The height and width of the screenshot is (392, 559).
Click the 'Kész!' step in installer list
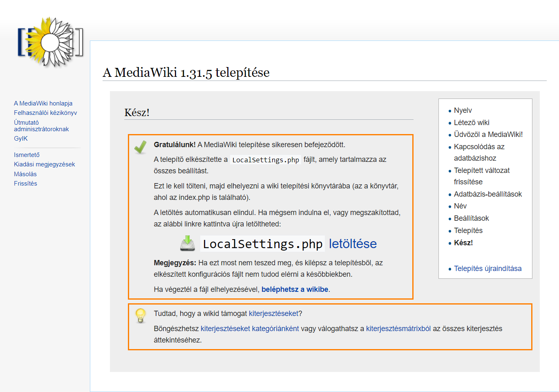pyautogui.click(x=463, y=243)
